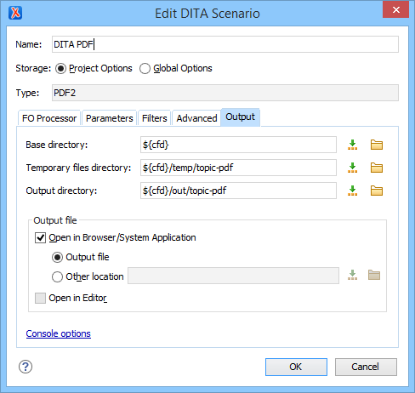Open help with the question mark icon
The width and height of the screenshot is (415, 393).
[25, 367]
